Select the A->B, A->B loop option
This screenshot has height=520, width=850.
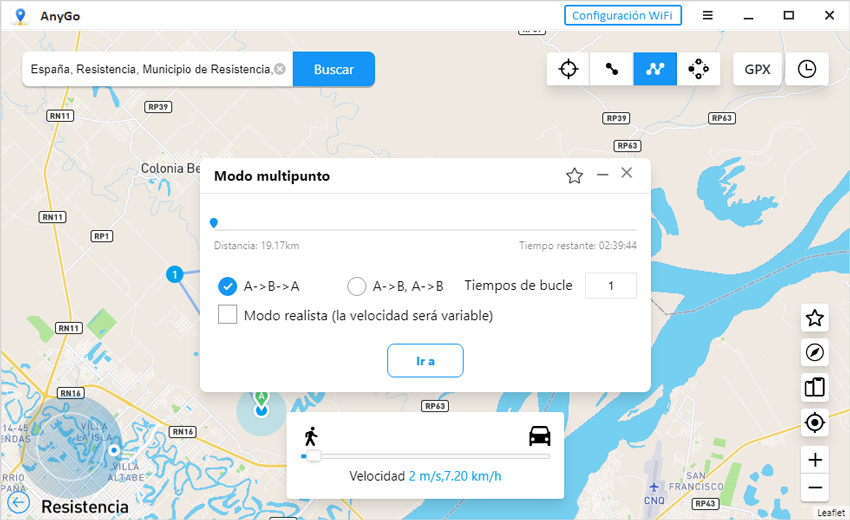pos(357,286)
